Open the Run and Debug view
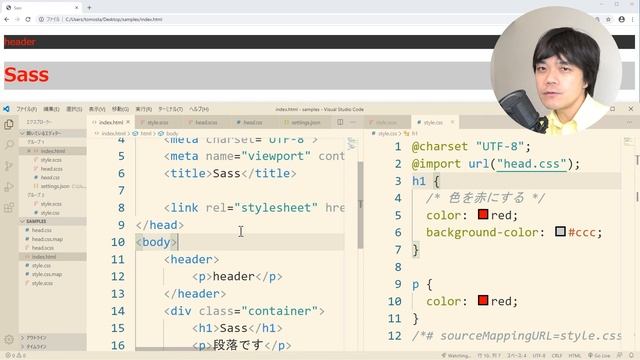 (9, 187)
